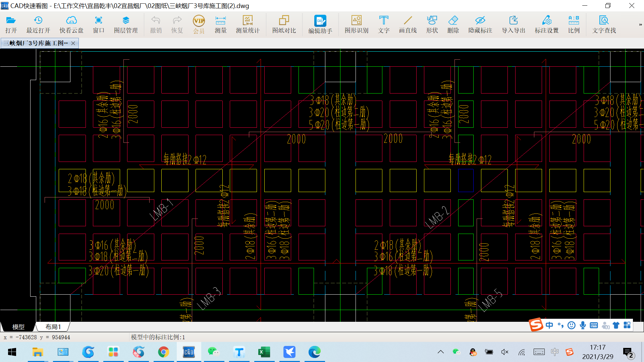
Task: Open 标注设置 annotation settings
Action: coord(547,24)
